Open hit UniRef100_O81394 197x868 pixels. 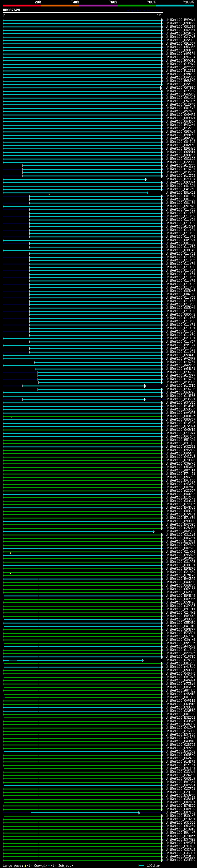click(x=180, y=26)
